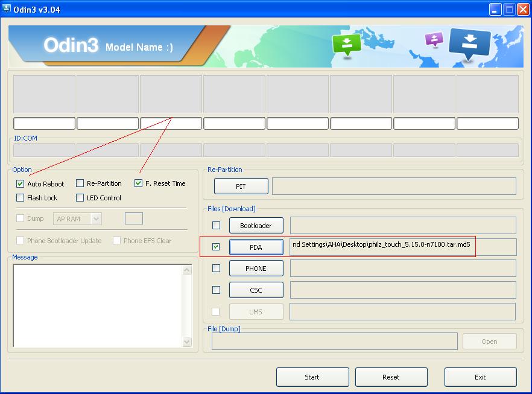The height and width of the screenshot is (394, 532).
Task: Click the Bootloader file path field
Action: click(403, 225)
